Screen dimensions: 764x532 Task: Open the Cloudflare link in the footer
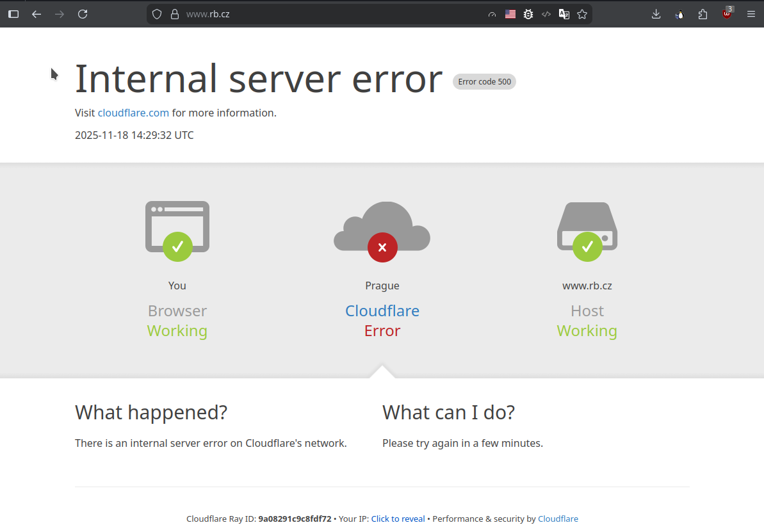point(558,519)
